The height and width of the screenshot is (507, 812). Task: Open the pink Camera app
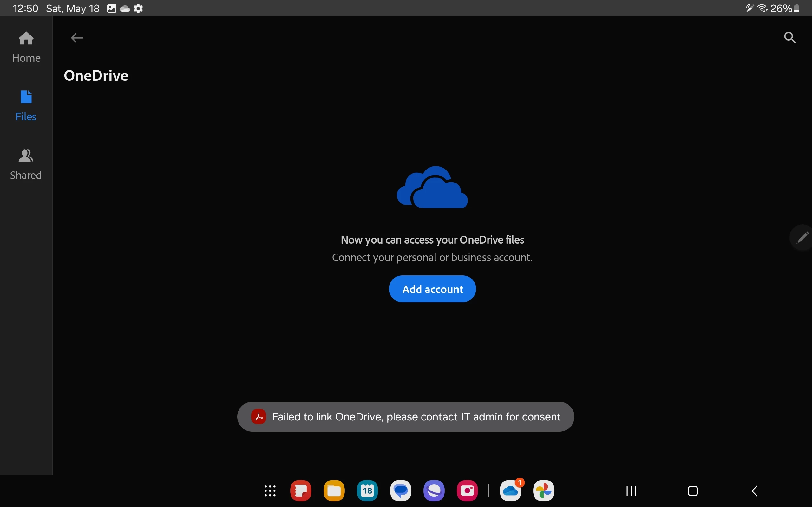[x=467, y=491]
